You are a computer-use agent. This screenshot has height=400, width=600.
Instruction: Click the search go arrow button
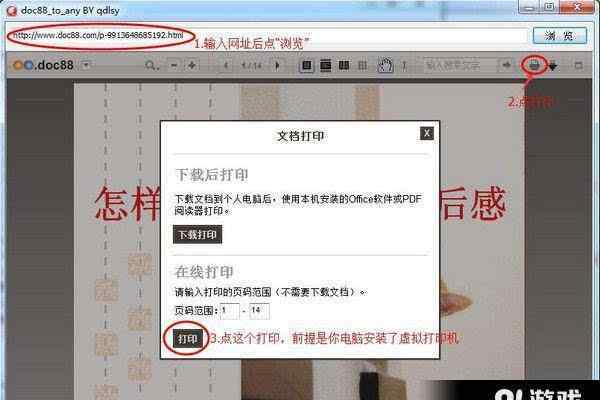click(506, 65)
